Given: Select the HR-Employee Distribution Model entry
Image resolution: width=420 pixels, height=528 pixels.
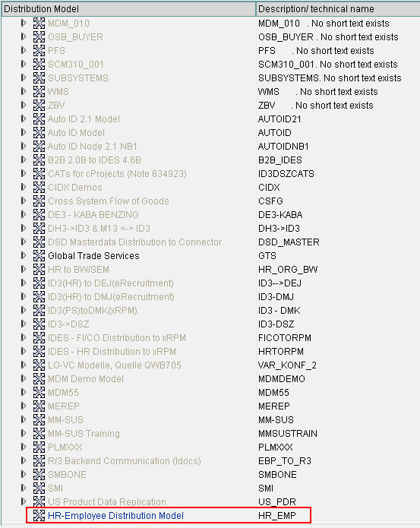Looking at the screenshot, I should point(115,516).
